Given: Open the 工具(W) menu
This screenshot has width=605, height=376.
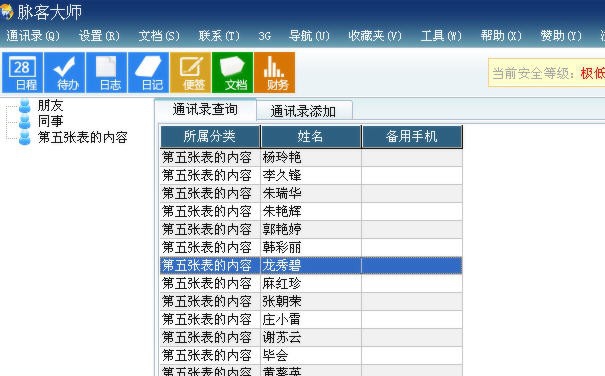Looking at the screenshot, I should pos(441,36).
